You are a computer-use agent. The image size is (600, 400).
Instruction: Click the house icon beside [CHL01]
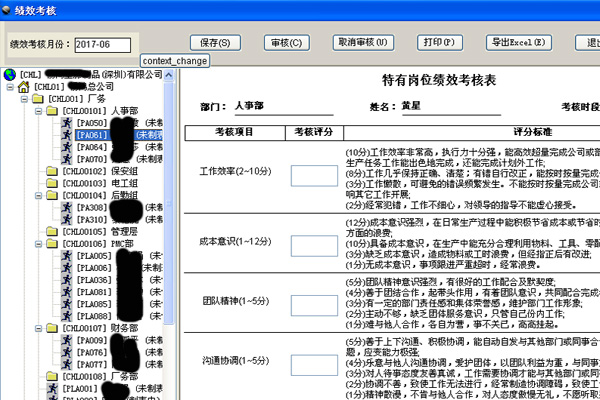pyautogui.click(x=23, y=87)
